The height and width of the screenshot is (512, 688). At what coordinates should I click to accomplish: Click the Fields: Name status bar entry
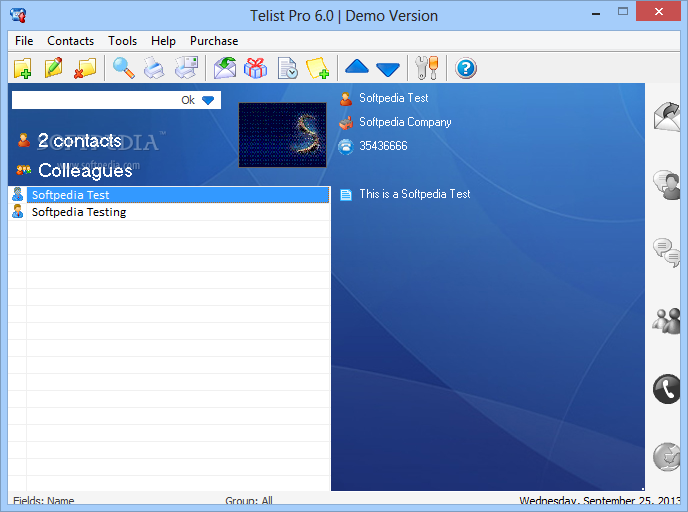point(43,501)
